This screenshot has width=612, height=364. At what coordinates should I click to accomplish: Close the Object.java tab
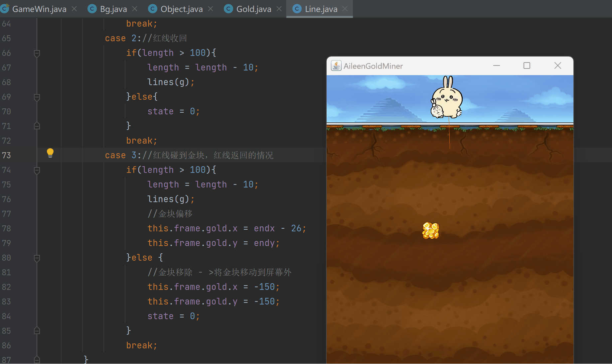click(x=211, y=9)
